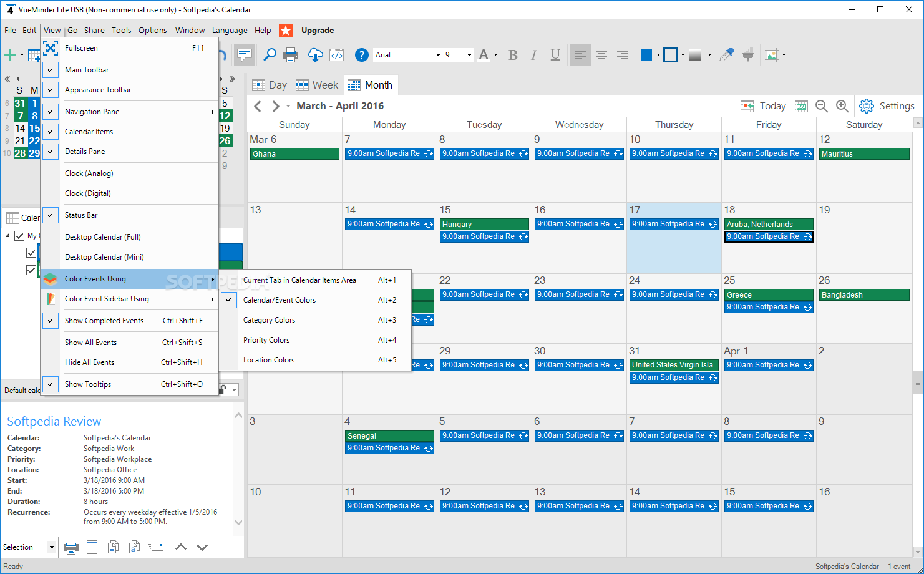Click the gray gradient style swatch
The height and width of the screenshot is (574, 924).
(x=694, y=55)
